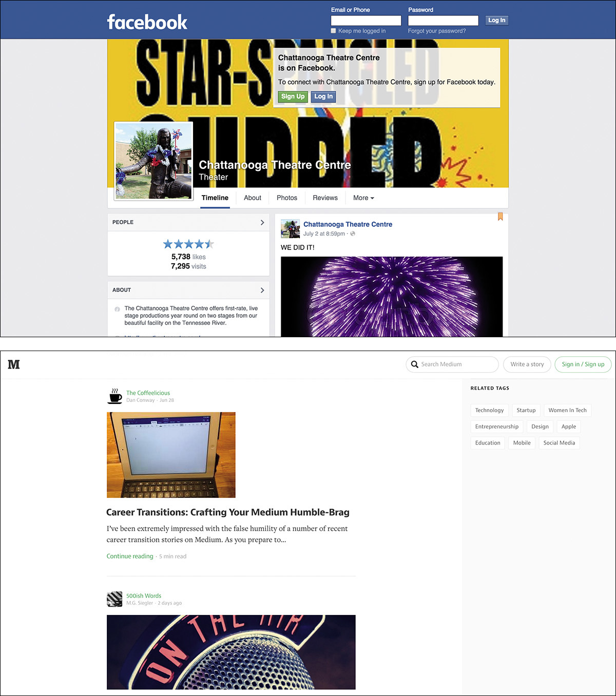Open Forgot your password link
616x696 pixels.
coord(437,31)
